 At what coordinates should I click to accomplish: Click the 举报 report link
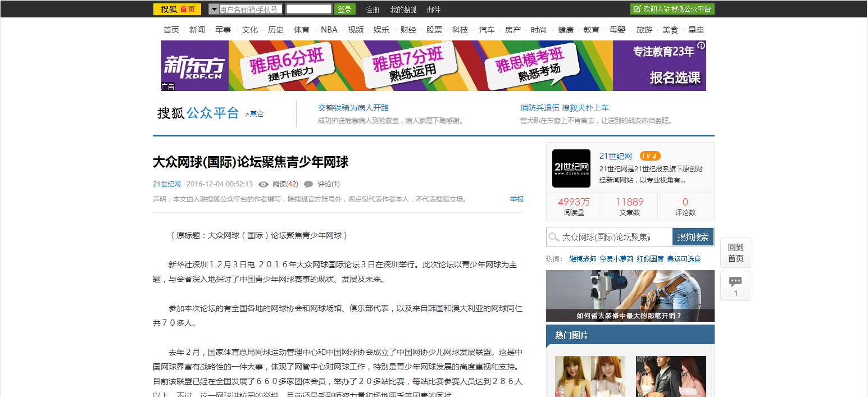[517, 199]
